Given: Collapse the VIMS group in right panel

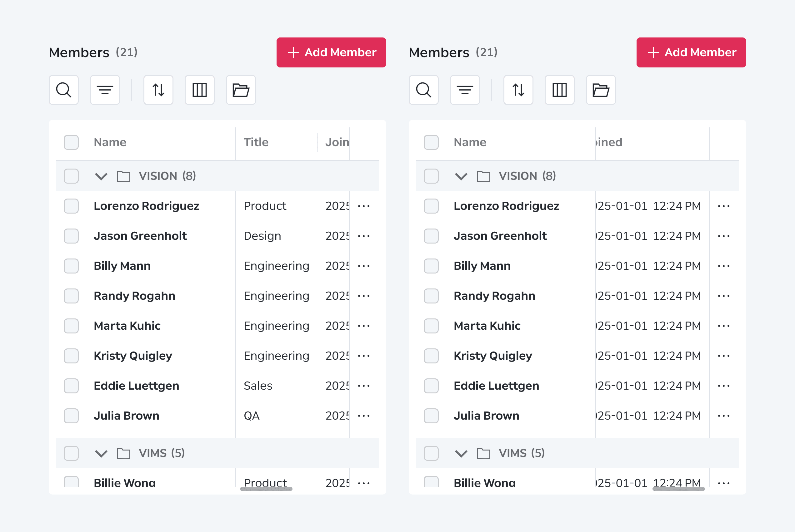Looking at the screenshot, I should click(461, 454).
